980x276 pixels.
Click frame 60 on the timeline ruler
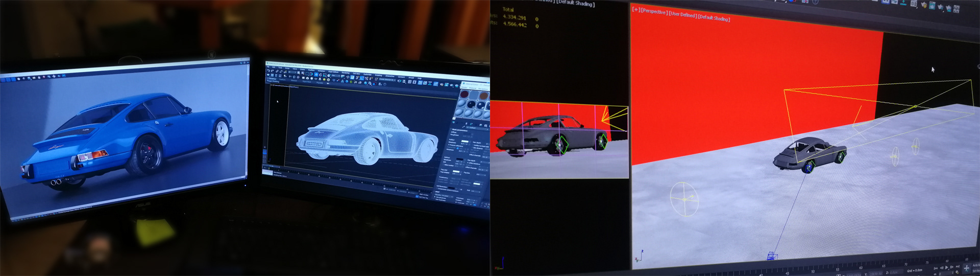pos(861,268)
